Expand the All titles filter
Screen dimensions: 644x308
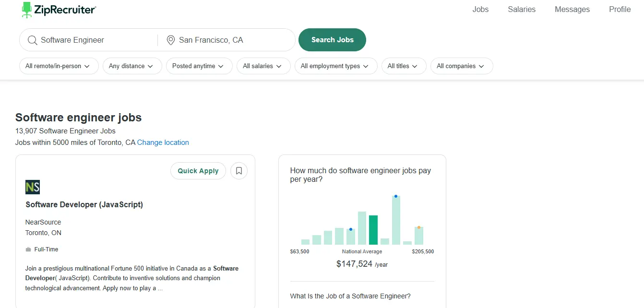click(x=404, y=66)
